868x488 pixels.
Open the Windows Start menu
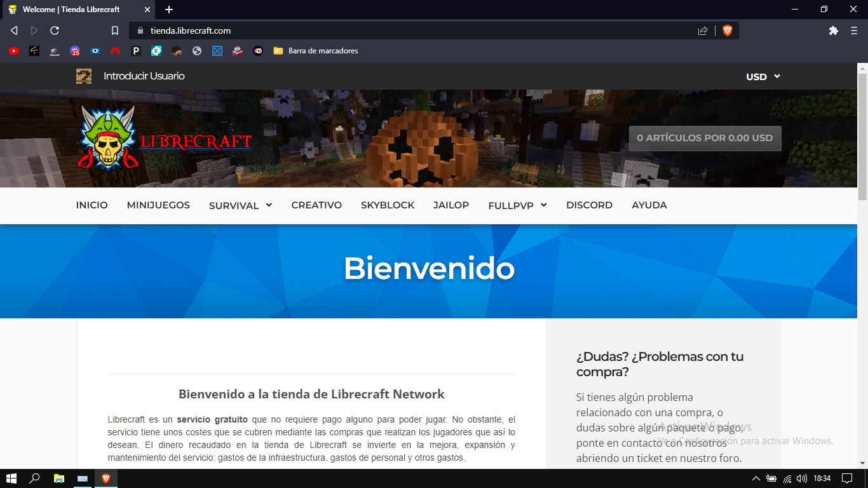(11, 478)
